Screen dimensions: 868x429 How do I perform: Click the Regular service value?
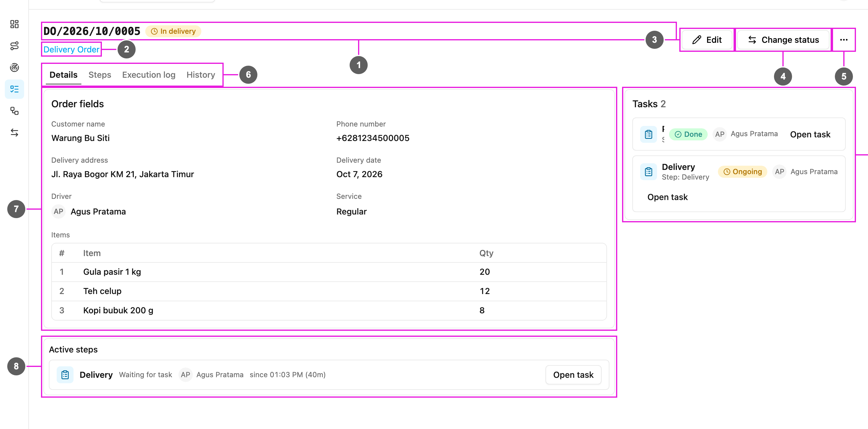[351, 211]
